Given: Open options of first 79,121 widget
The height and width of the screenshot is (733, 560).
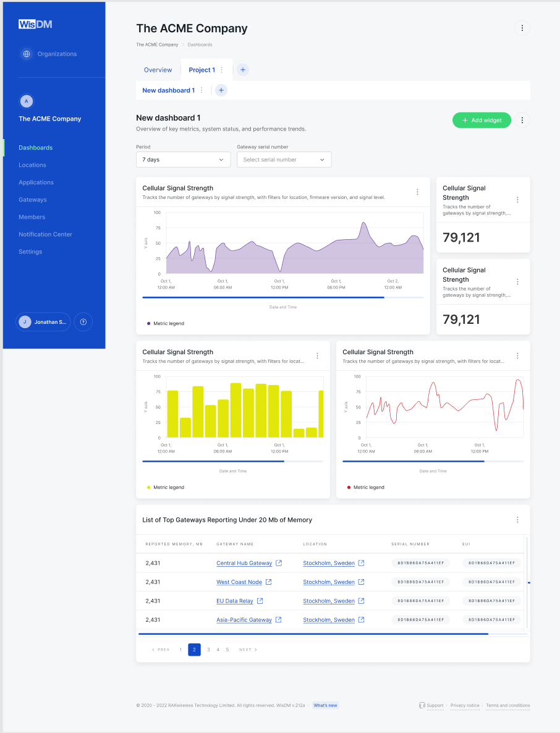Looking at the screenshot, I should tap(517, 200).
